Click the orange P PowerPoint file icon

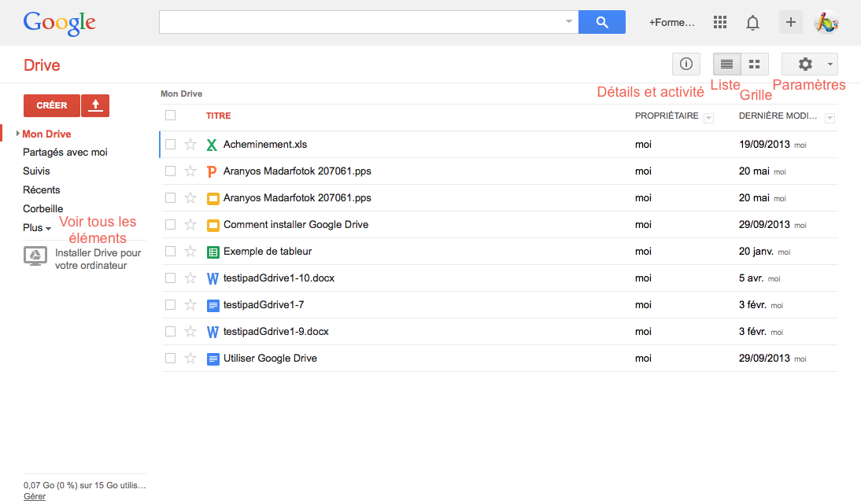pyautogui.click(x=212, y=171)
